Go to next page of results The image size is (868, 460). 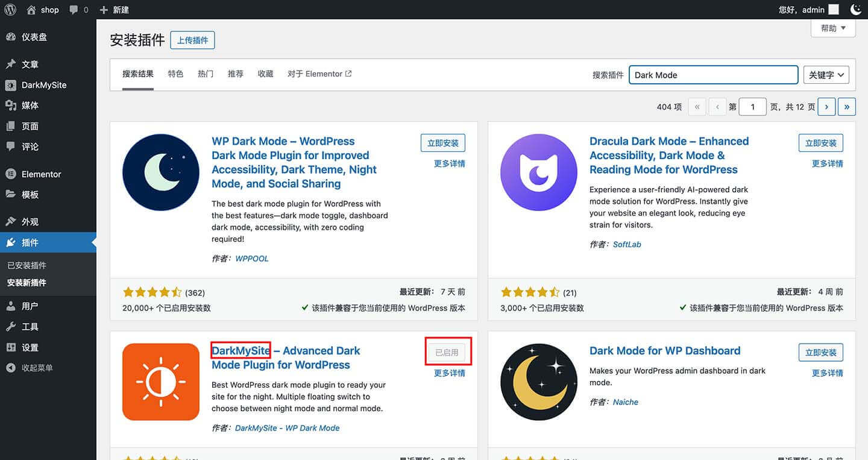tap(826, 107)
